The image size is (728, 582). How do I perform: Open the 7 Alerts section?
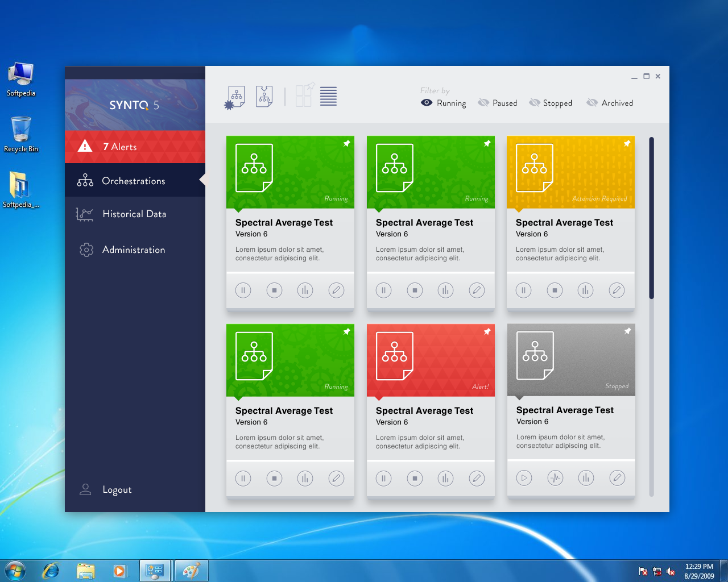(x=135, y=147)
